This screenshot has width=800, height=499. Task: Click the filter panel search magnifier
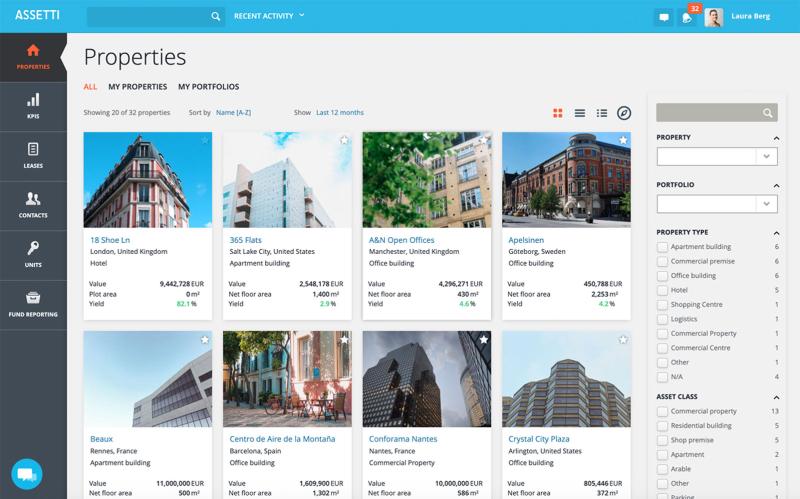coord(767,113)
